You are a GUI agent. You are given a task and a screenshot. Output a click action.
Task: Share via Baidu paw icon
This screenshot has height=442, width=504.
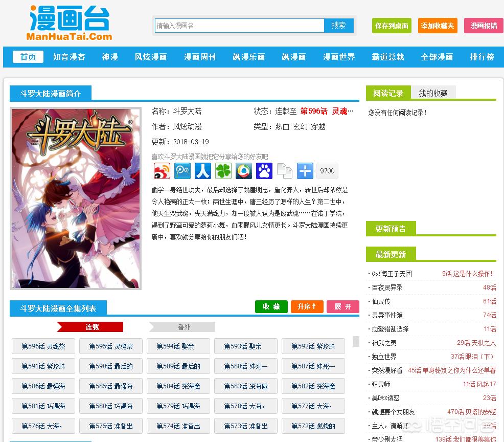click(264, 171)
